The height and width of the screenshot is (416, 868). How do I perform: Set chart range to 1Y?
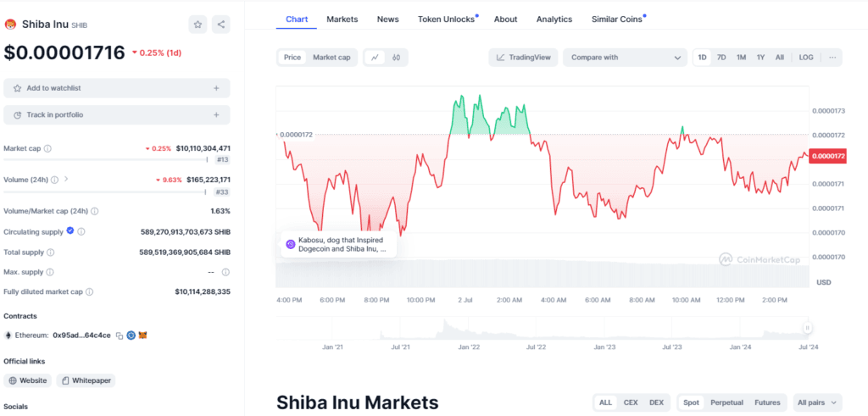coord(760,58)
